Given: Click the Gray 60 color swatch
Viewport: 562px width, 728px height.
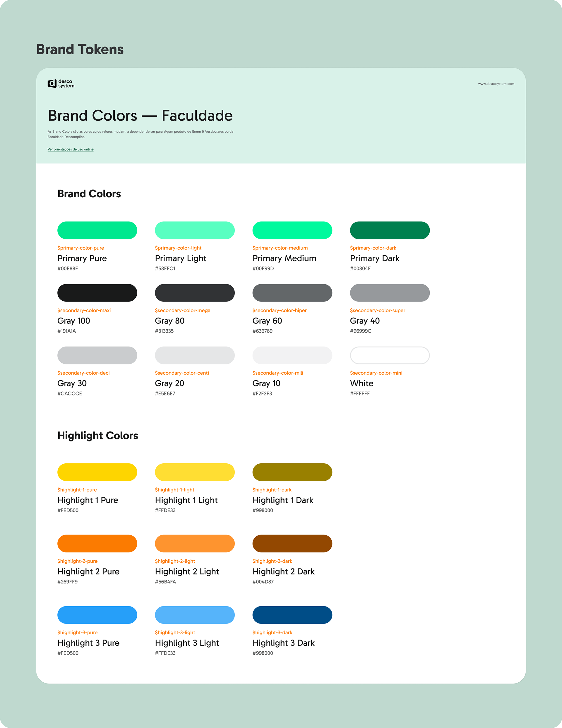Looking at the screenshot, I should coord(292,293).
